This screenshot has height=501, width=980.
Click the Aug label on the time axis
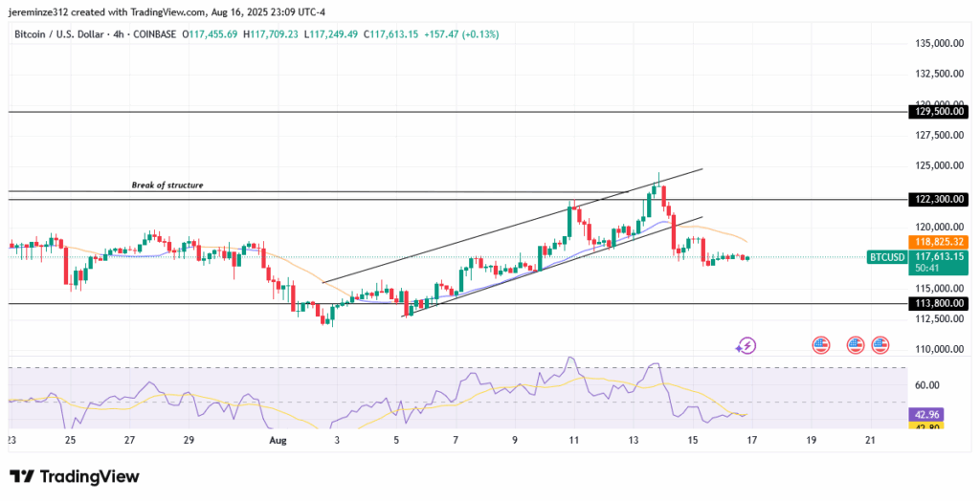tap(278, 441)
